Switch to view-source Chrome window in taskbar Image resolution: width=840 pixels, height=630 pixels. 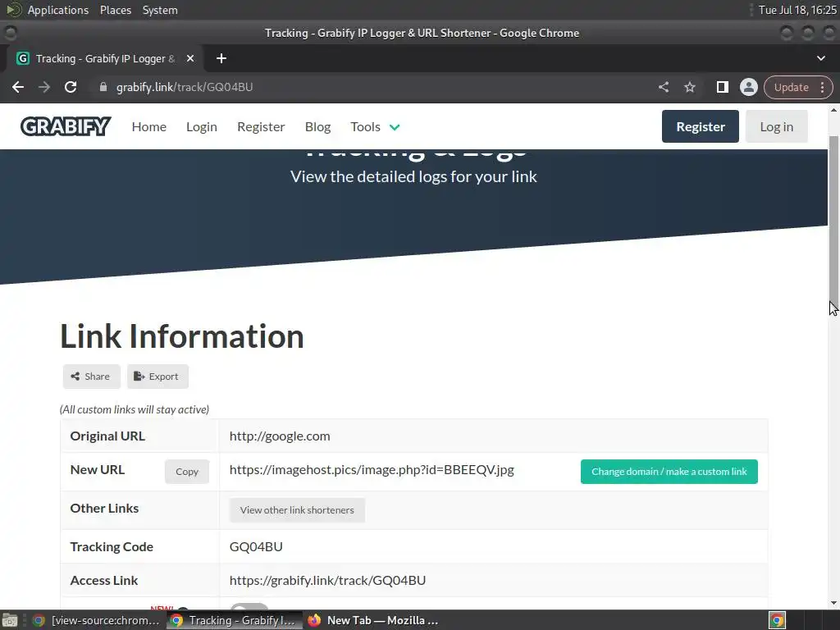coord(97,620)
